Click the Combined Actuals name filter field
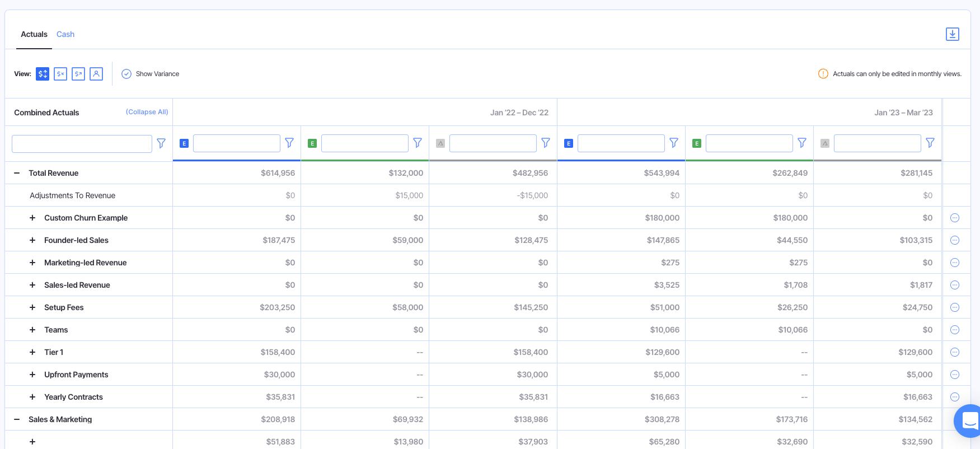Screen dimensions: 980x449 pyautogui.click(x=82, y=144)
